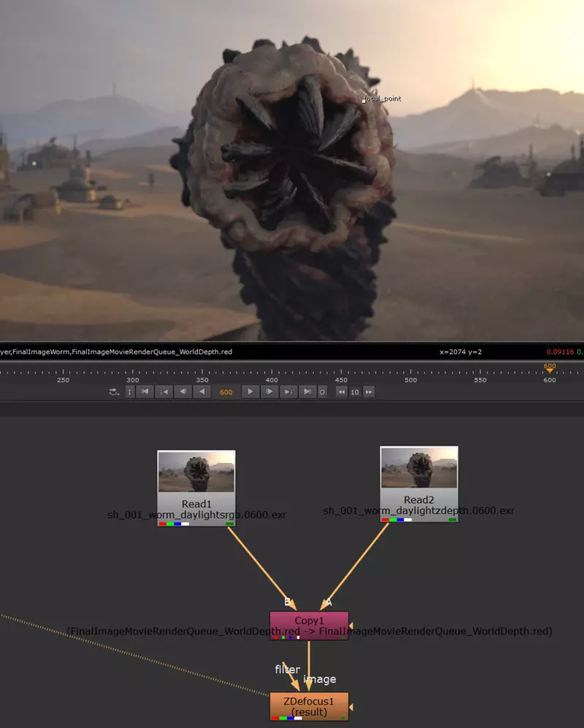The height and width of the screenshot is (728, 584).
Task: Jump to the first frame
Action: [x=145, y=392]
